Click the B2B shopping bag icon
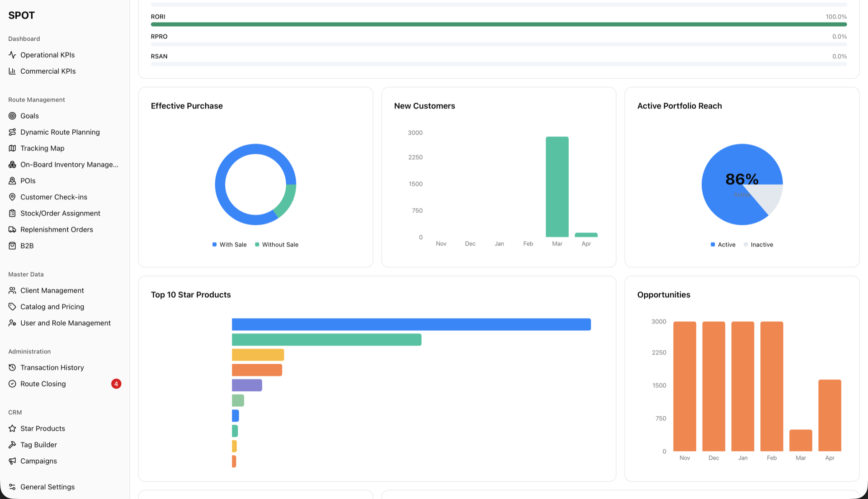Screen dimensions: 868x499 12,246
